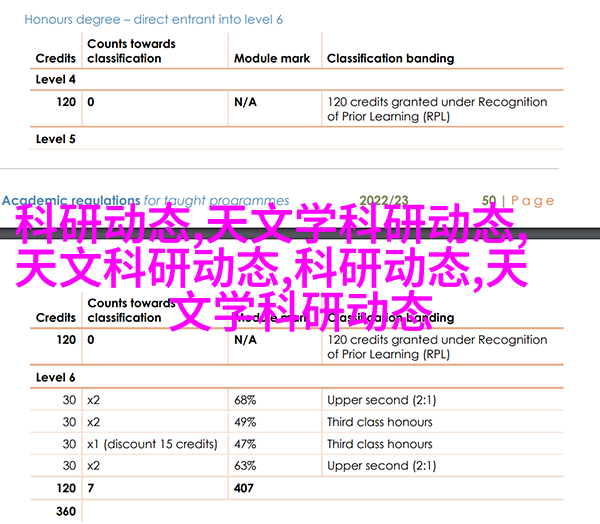Viewport: 600px width, 524px height.
Task: Select the '68%' module mark cell
Action: coord(246,400)
